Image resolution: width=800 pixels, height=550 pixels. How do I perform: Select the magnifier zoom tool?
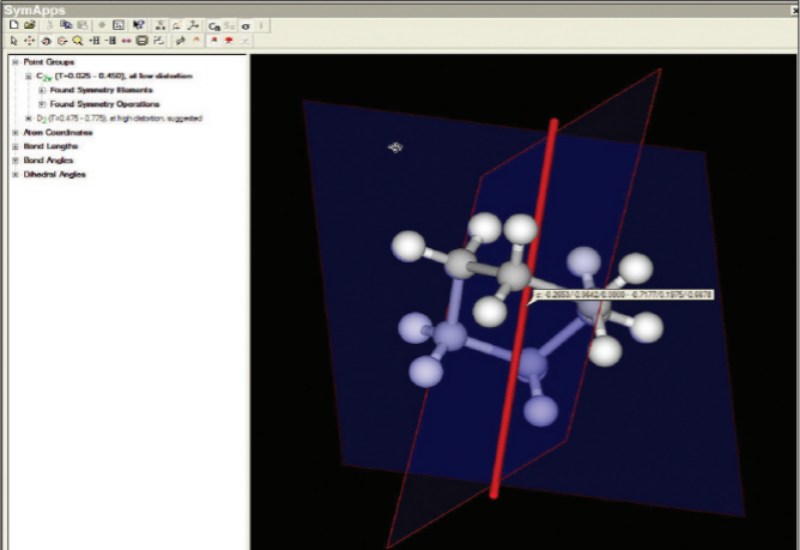point(78,41)
